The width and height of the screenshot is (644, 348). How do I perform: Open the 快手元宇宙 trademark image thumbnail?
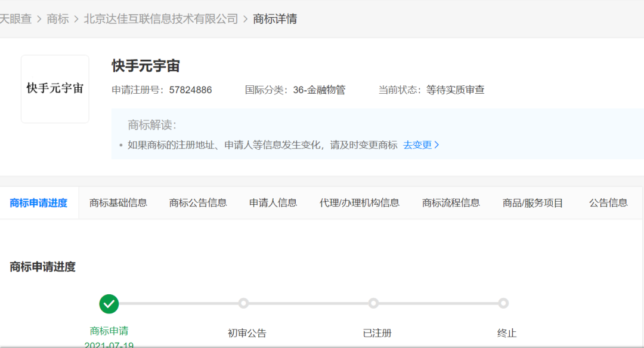pyautogui.click(x=55, y=89)
